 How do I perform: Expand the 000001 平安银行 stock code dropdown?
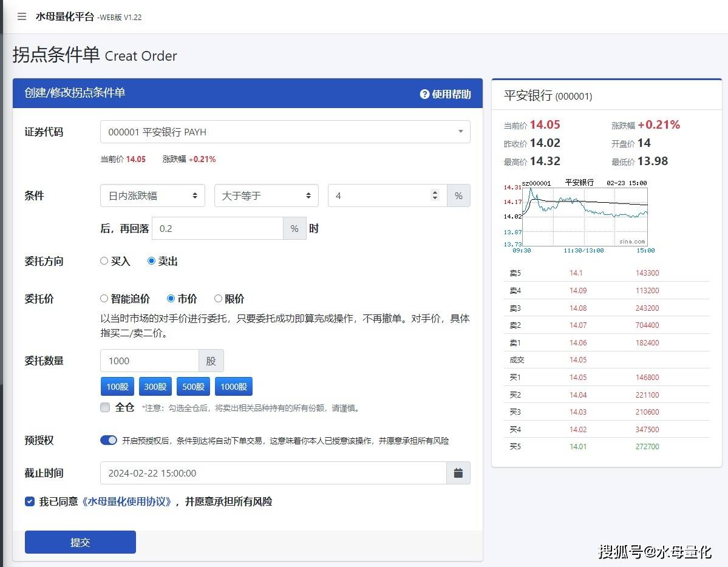click(460, 132)
